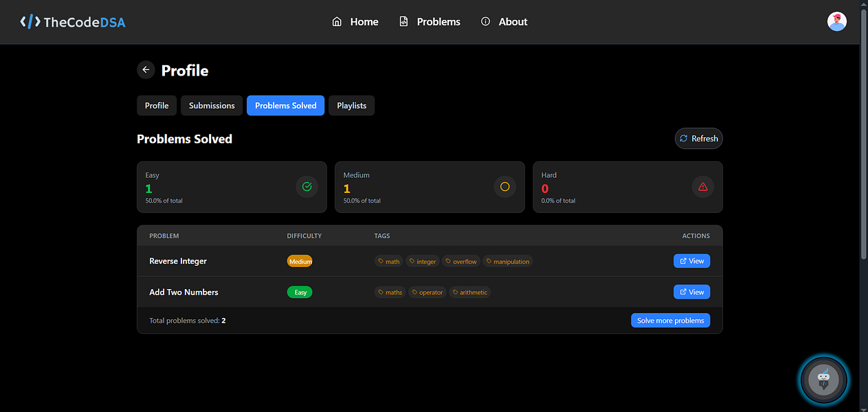The image size is (868, 412).
Task: Click the operator tag
Action: [427, 293]
